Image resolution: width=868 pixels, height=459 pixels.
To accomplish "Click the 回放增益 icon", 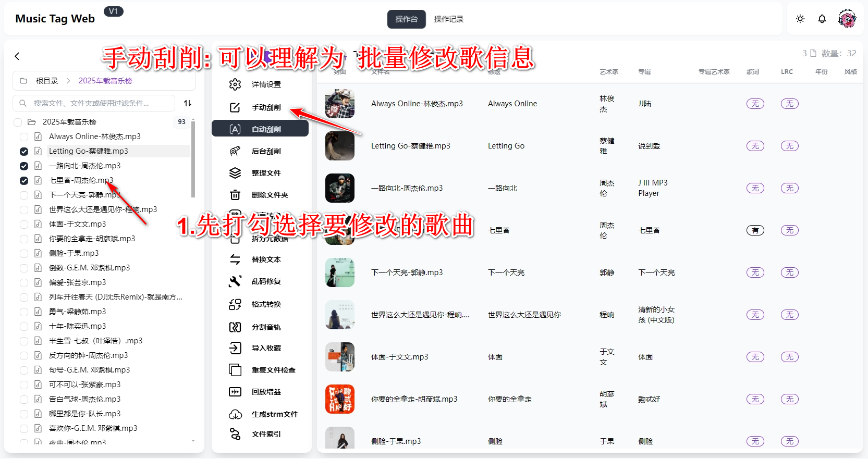I will tap(235, 392).
